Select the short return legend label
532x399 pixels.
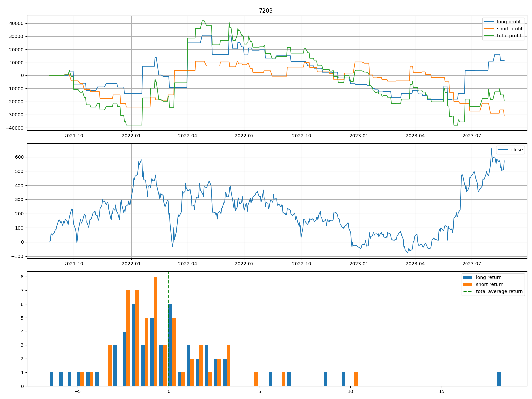(x=490, y=284)
